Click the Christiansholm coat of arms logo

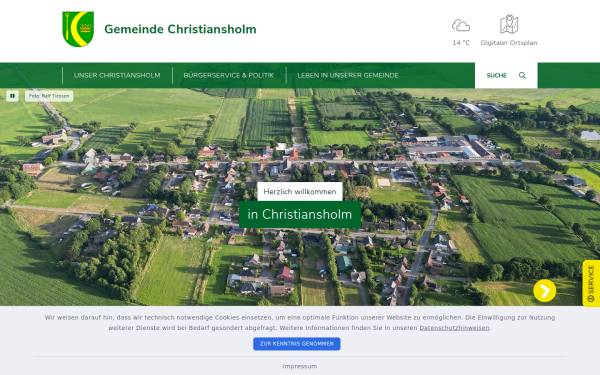tap(78, 29)
